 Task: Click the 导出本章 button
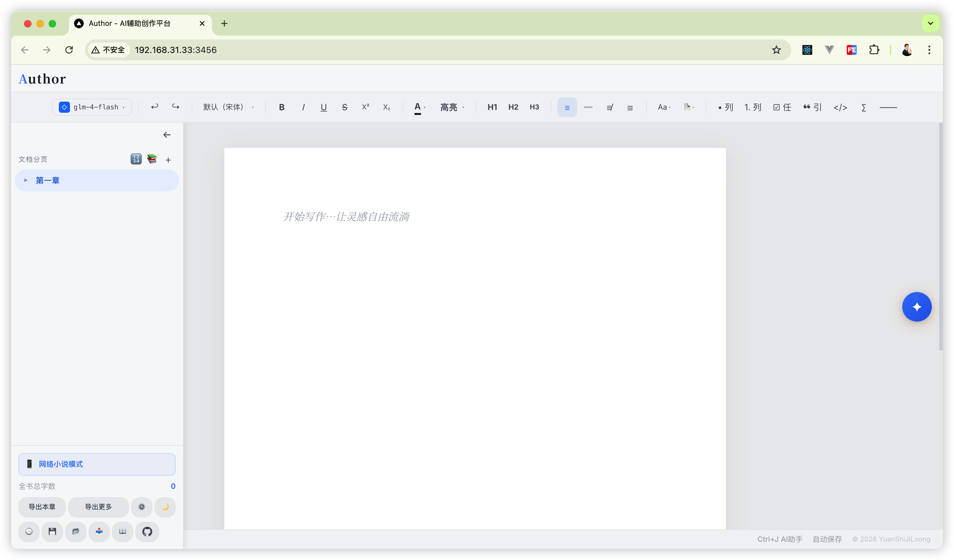[x=42, y=507]
